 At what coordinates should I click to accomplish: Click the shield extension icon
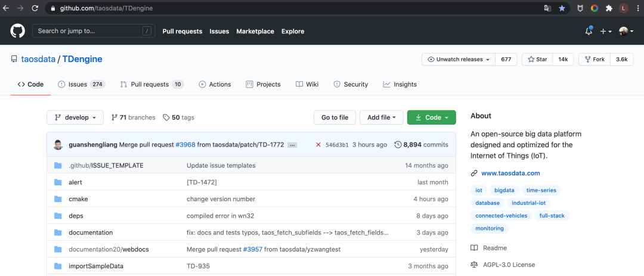tap(580, 8)
